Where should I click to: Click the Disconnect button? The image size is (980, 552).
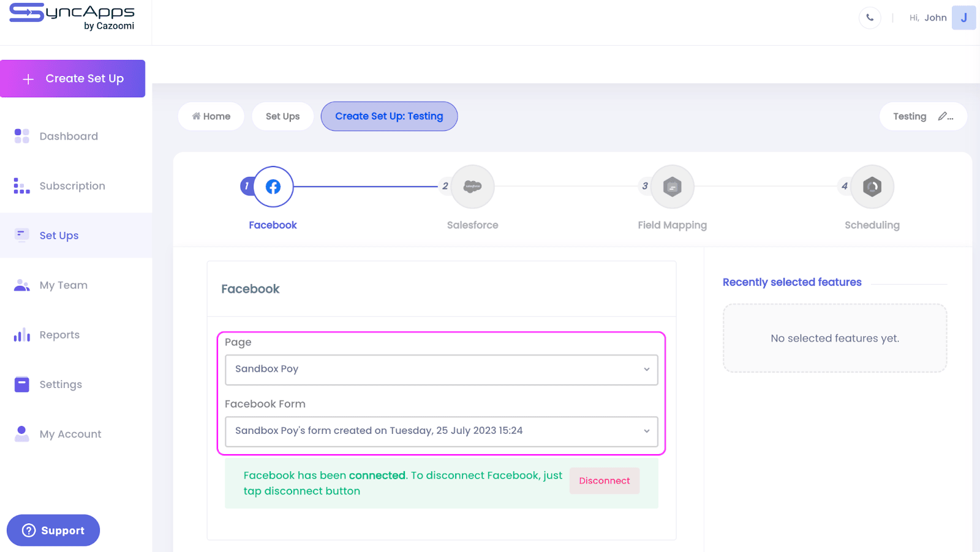(605, 480)
